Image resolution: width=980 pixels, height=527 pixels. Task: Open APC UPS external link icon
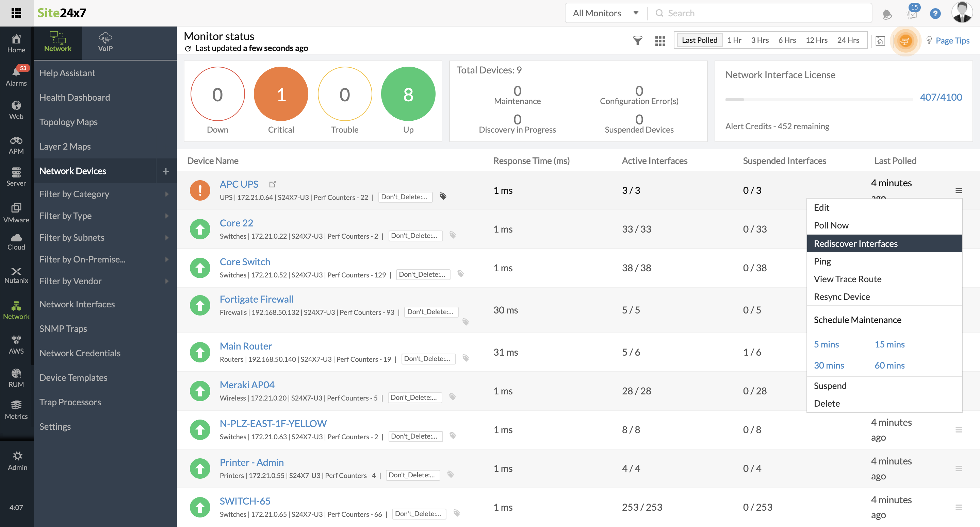pos(272,184)
